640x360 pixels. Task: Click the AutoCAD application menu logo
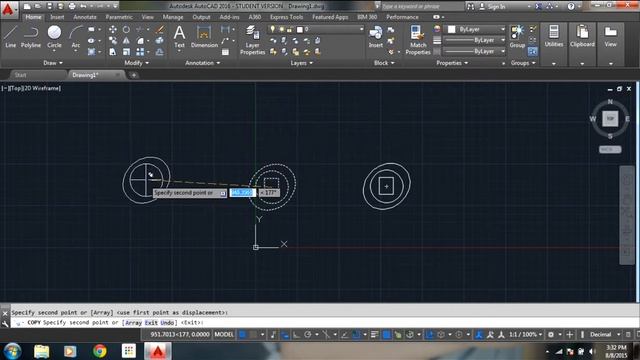click(x=8, y=9)
